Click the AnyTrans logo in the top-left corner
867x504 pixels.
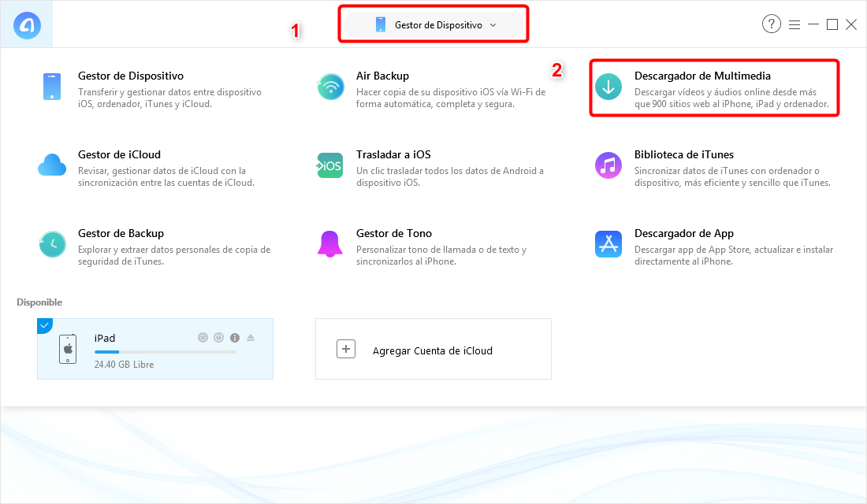pyautogui.click(x=27, y=25)
